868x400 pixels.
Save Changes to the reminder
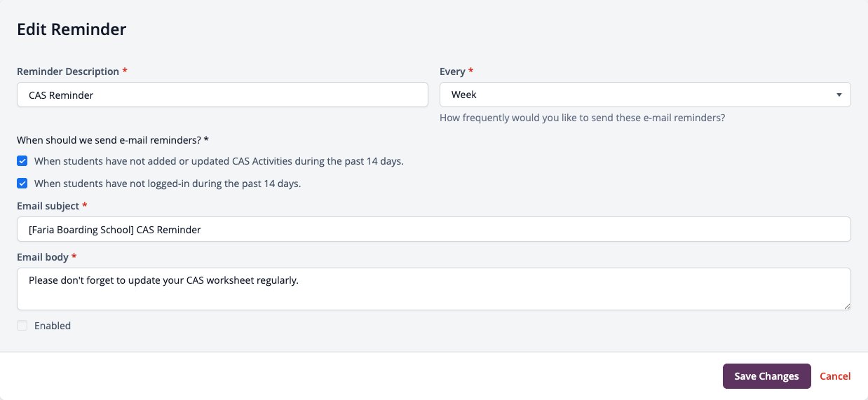(766, 376)
